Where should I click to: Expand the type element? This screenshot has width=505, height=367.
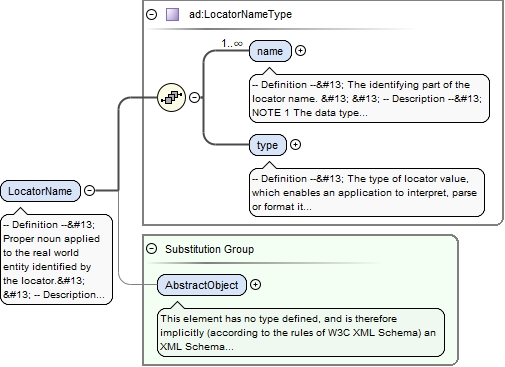(295, 145)
